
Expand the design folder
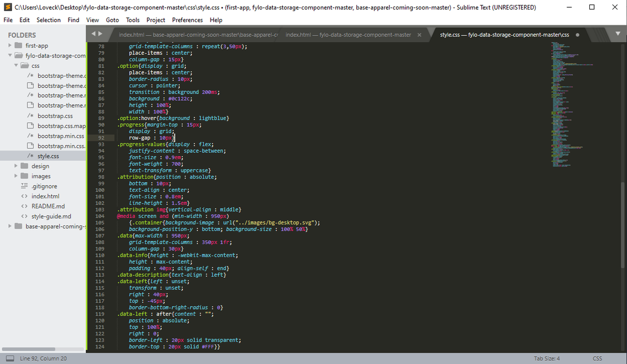point(16,166)
